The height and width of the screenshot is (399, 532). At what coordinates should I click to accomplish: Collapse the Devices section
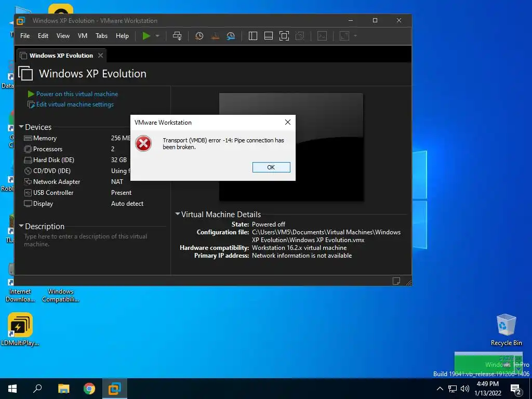(x=21, y=127)
